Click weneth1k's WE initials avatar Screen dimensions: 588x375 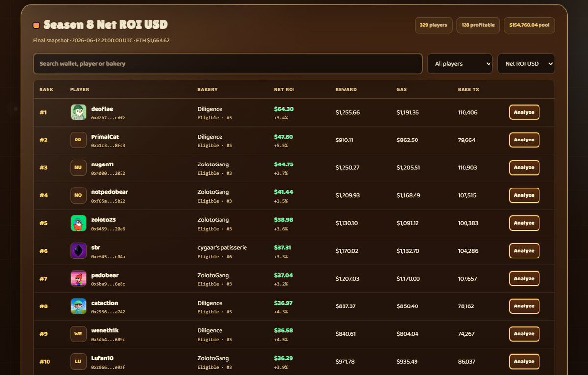pyautogui.click(x=78, y=333)
